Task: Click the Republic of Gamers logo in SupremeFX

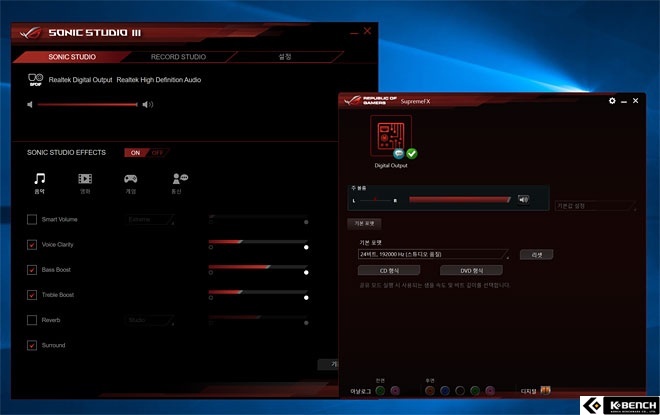Action: 370,101
